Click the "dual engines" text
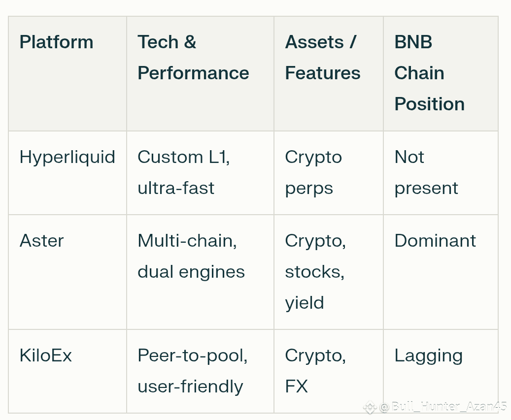511x420 pixels. (191, 272)
